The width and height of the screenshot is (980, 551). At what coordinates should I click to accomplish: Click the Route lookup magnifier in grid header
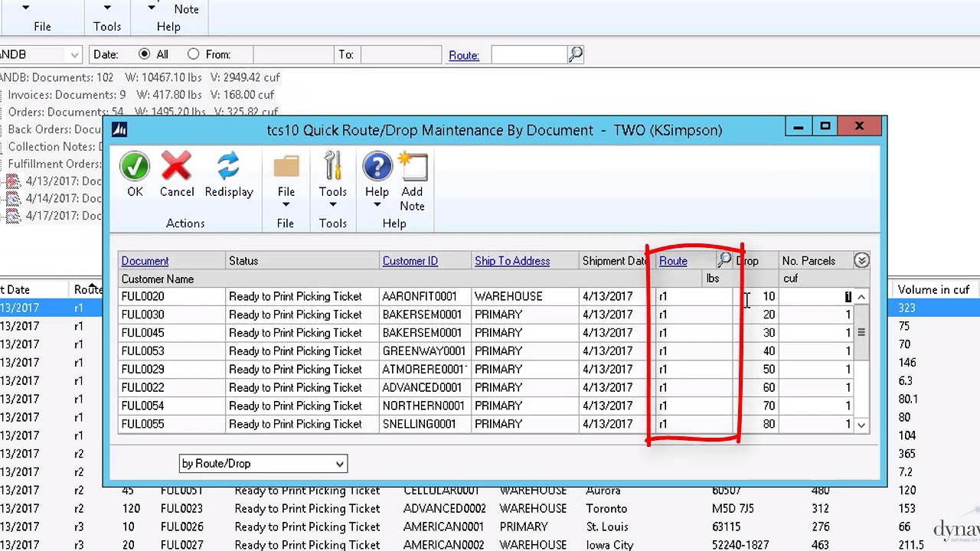(724, 260)
